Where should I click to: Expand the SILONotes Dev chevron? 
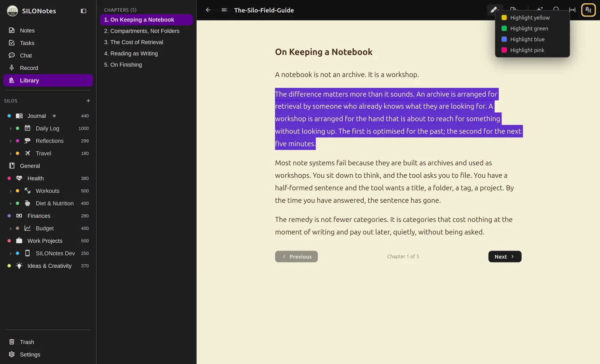click(x=10, y=253)
